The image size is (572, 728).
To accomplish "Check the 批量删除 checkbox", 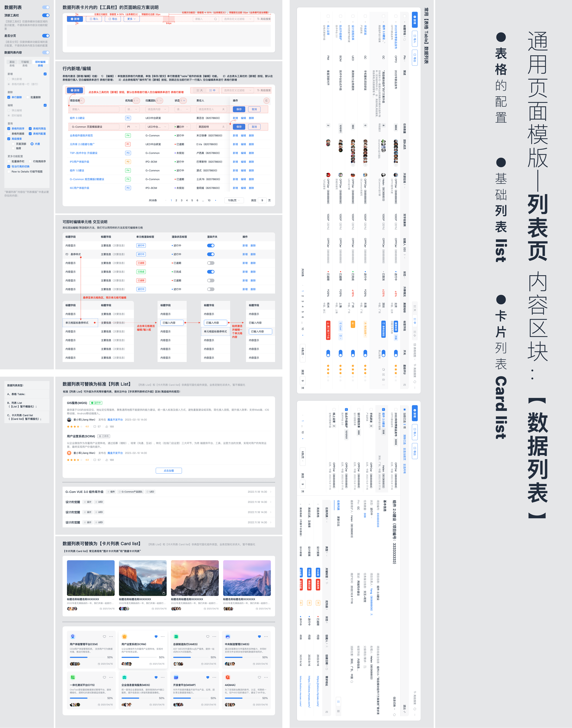I will click(x=28, y=97).
